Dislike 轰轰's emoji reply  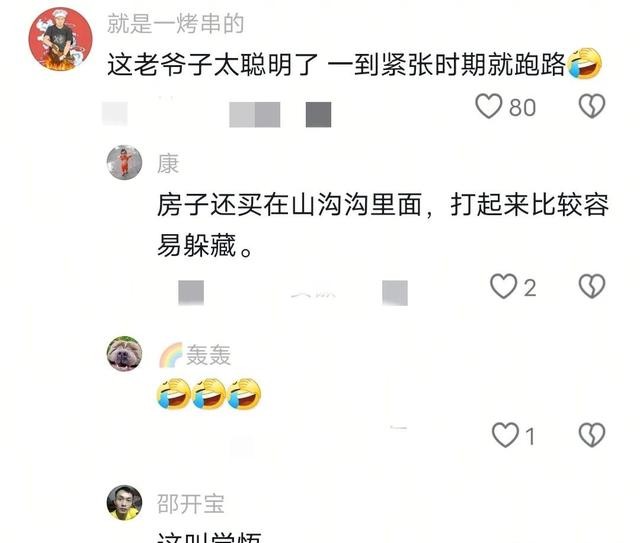592,435
